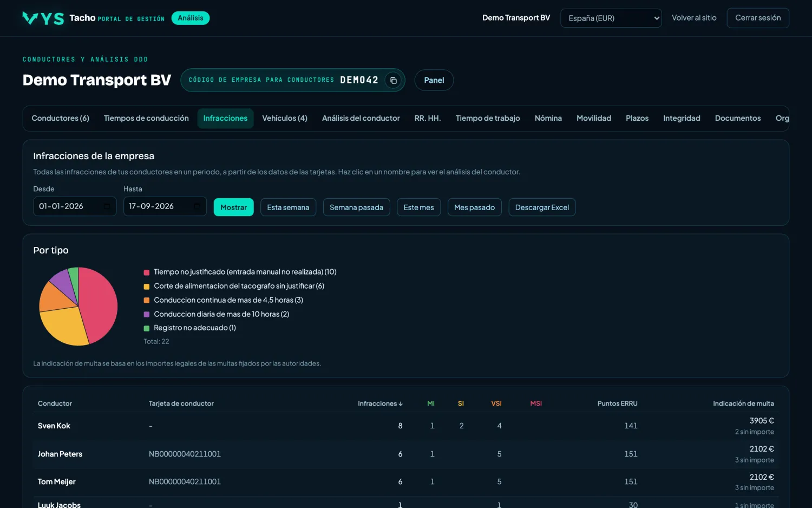
Task: Open Nómina tab
Action: (548, 118)
